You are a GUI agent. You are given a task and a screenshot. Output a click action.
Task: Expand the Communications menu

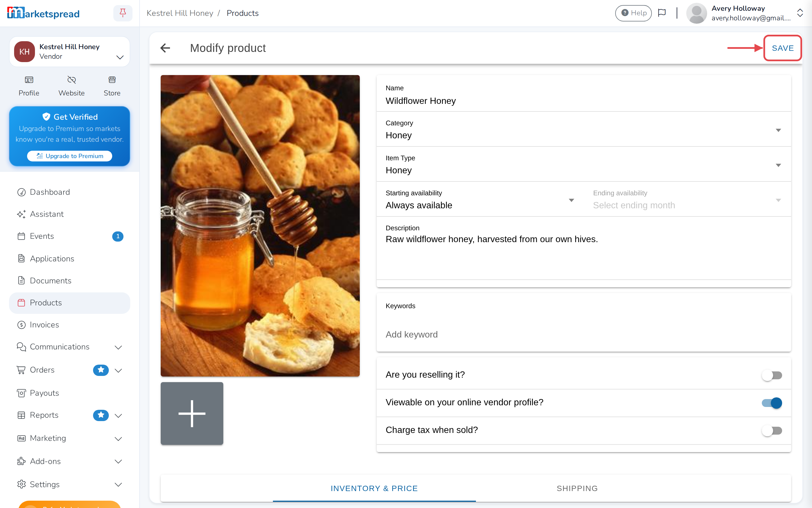click(x=69, y=347)
